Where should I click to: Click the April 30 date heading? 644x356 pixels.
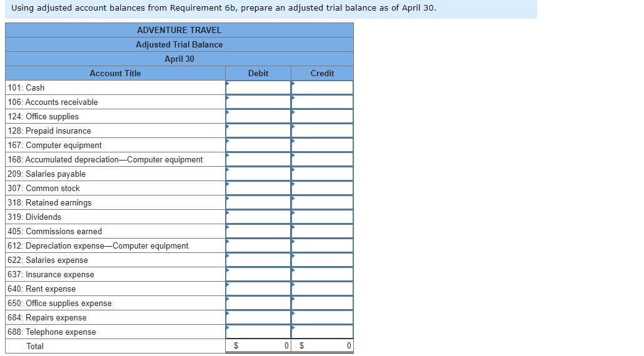click(179, 59)
